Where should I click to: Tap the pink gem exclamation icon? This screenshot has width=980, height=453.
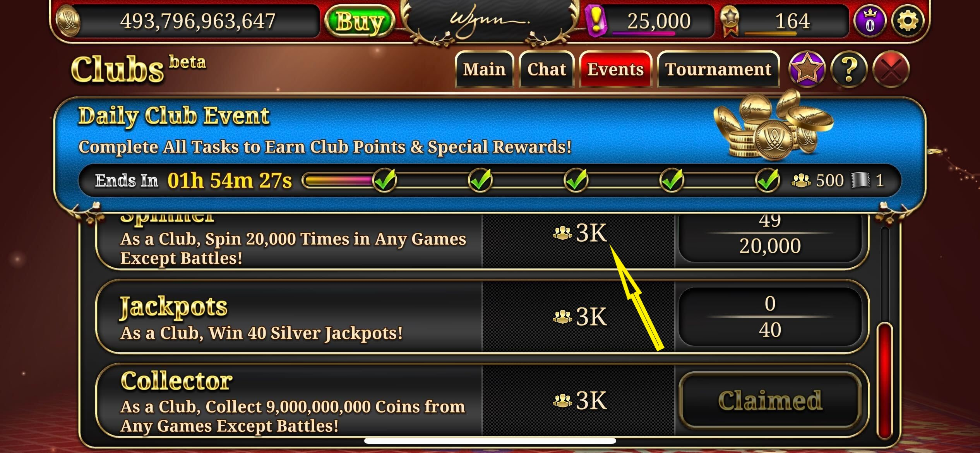pos(596,21)
